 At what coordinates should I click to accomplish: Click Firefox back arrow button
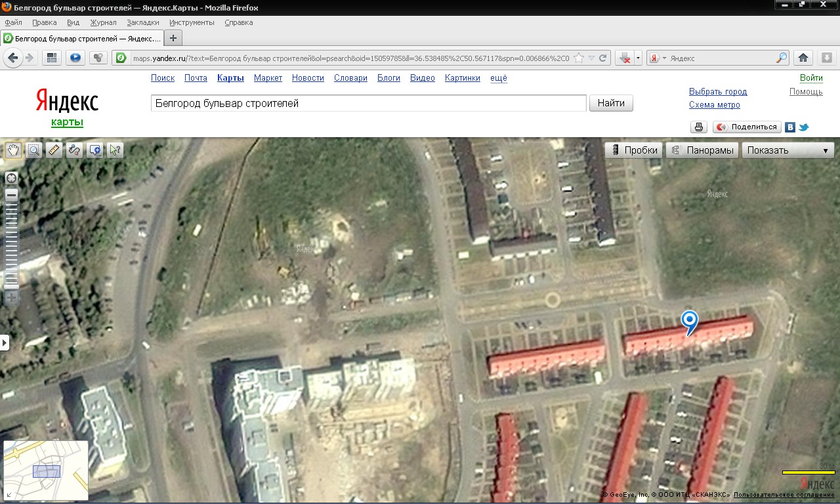click(x=13, y=58)
